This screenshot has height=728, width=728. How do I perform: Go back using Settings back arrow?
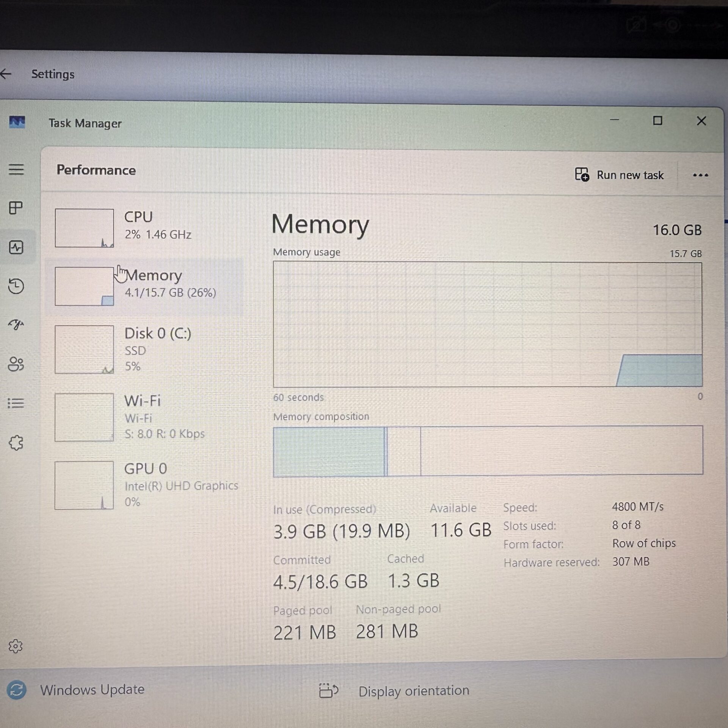[6, 74]
